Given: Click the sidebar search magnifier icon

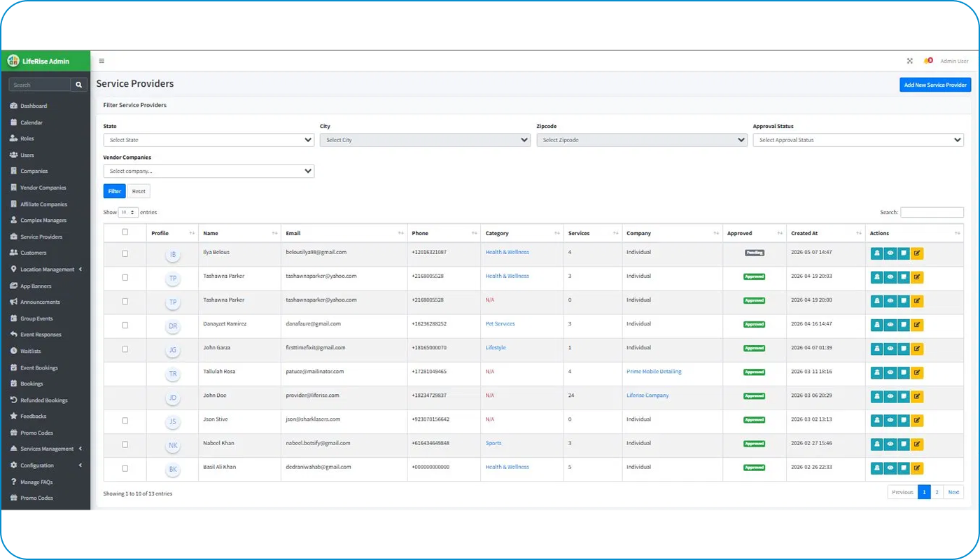Looking at the screenshot, I should [79, 85].
